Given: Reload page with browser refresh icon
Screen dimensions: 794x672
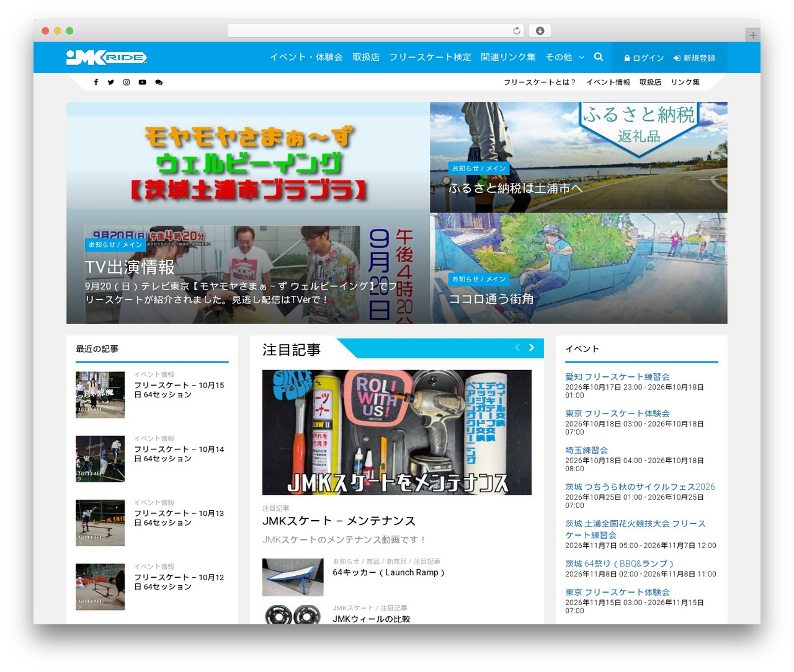Looking at the screenshot, I should click(517, 31).
